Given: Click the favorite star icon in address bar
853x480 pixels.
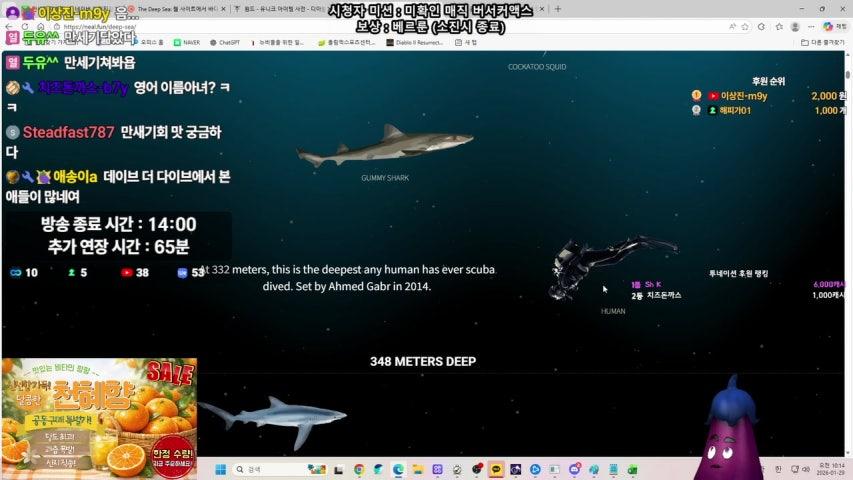Looking at the screenshot, I should [x=745, y=27].
